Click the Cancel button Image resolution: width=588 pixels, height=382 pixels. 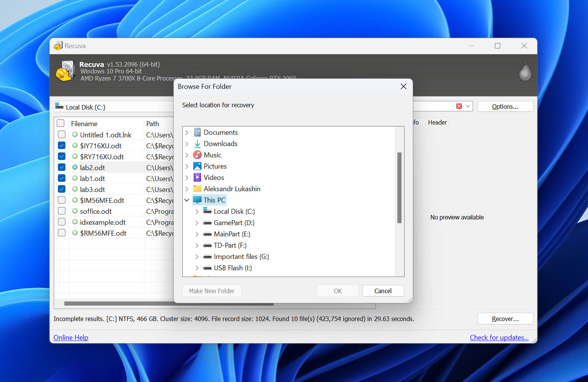(383, 291)
